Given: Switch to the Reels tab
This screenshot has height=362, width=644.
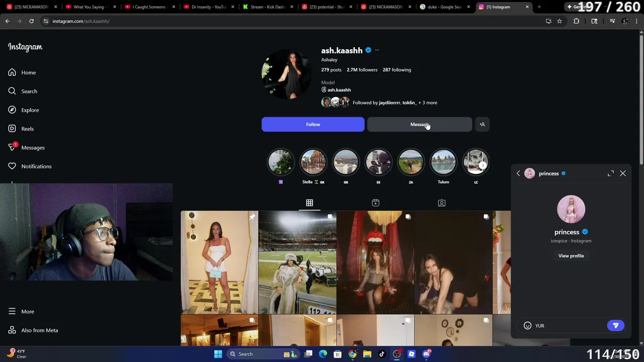Looking at the screenshot, I should coord(375,203).
